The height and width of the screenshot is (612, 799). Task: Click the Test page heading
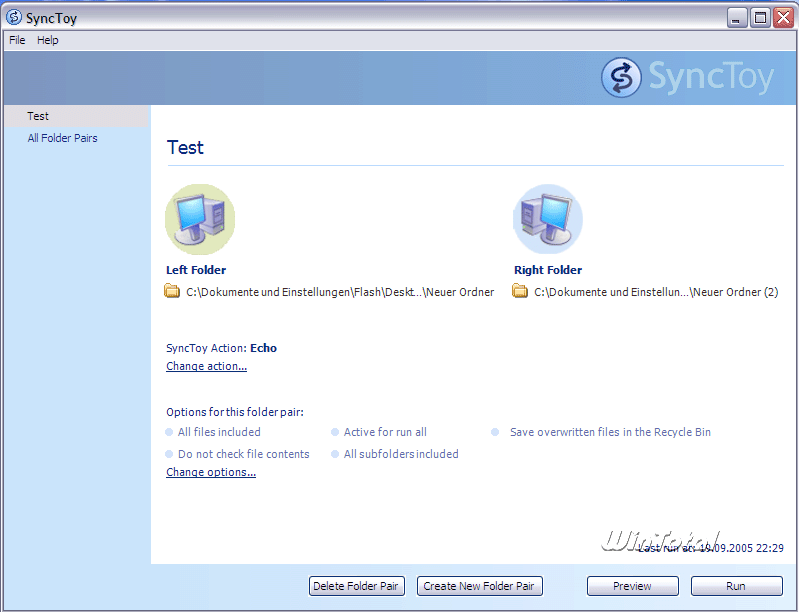[185, 147]
